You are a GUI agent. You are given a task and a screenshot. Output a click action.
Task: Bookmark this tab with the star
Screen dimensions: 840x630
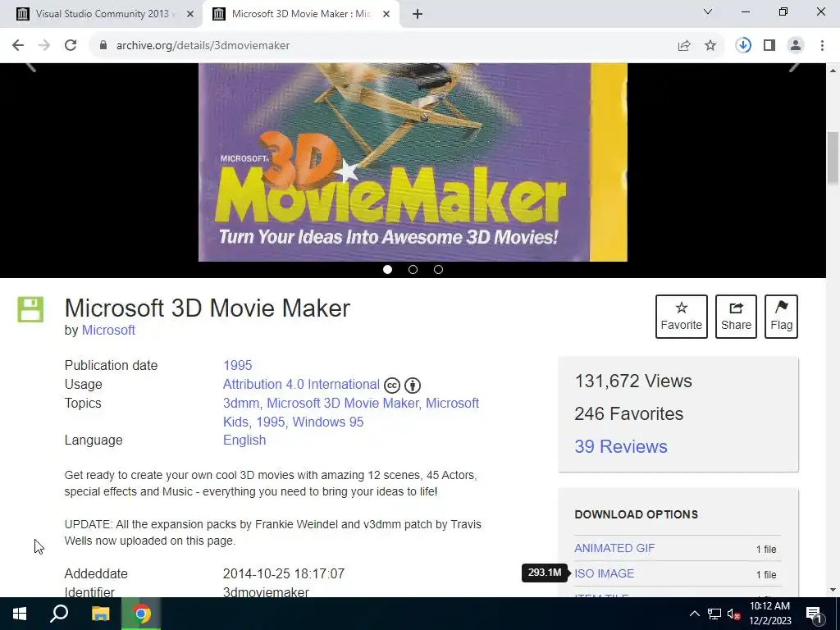pos(710,46)
